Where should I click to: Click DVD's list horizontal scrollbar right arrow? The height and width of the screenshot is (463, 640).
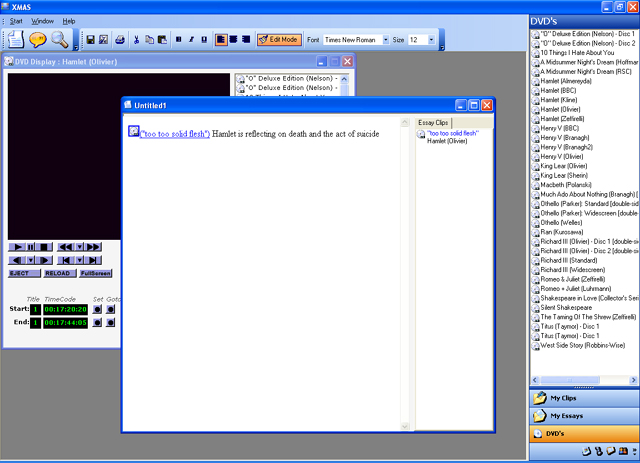coord(633,380)
